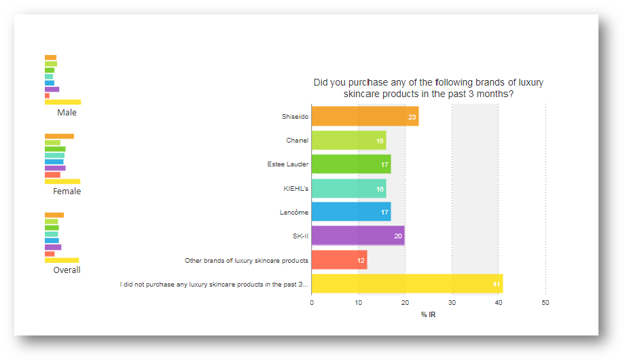Click the Overall label text
The image size is (627, 364).
pyautogui.click(x=67, y=270)
